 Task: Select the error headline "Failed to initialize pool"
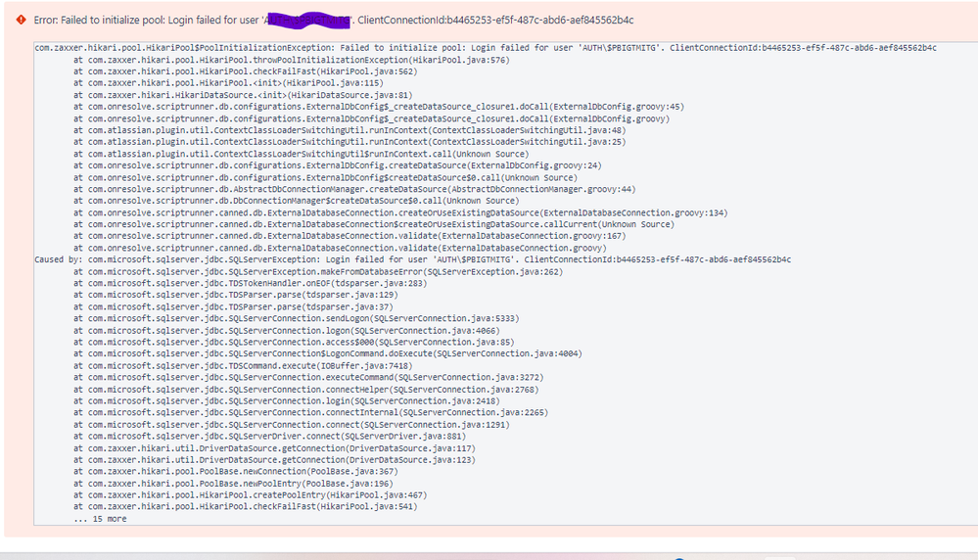tap(112, 20)
